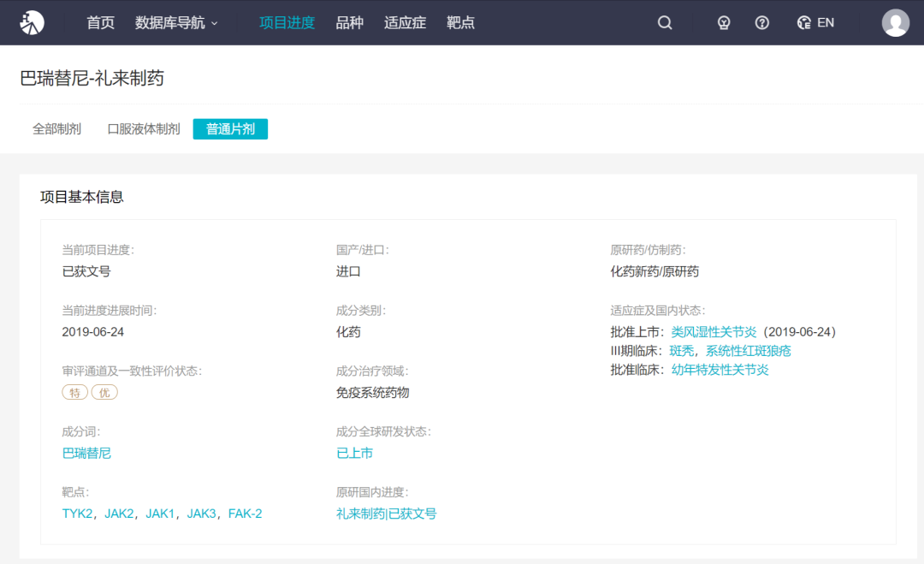The image size is (924, 564).
Task: Open the JAK1 target link
Action: (160, 514)
